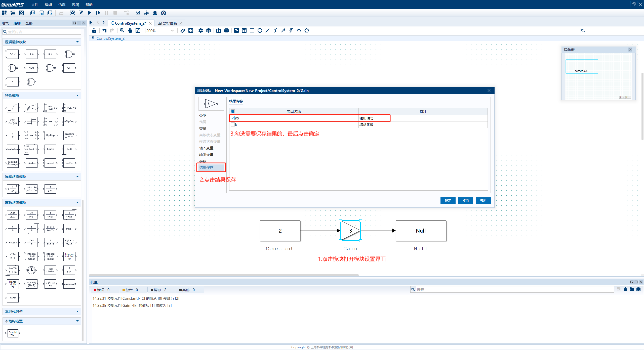Open the parameter sliders icon in main toolbar
The height and width of the screenshot is (350, 644).
[x=146, y=13]
